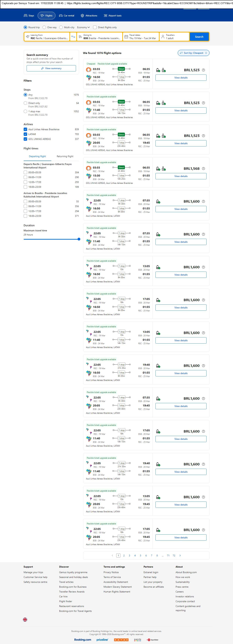Screen dimensions: 233x644
Task: Click the Car rental icon in the top navigation
Action: point(61,16)
